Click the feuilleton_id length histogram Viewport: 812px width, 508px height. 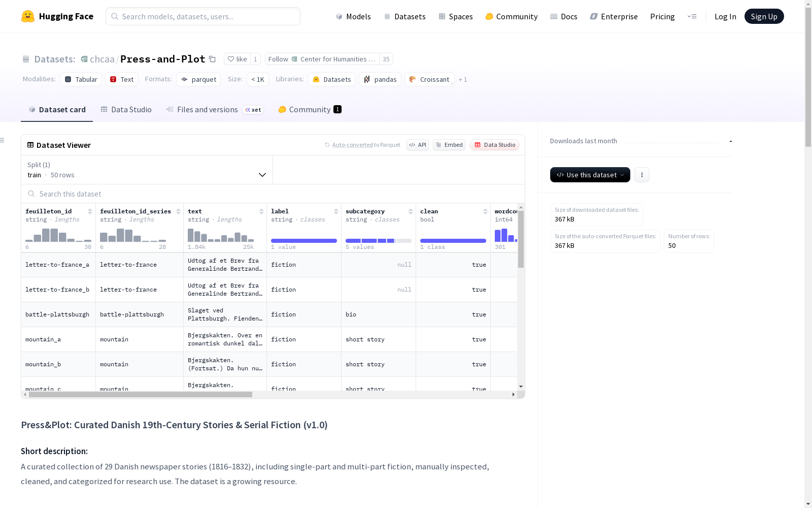click(x=58, y=235)
